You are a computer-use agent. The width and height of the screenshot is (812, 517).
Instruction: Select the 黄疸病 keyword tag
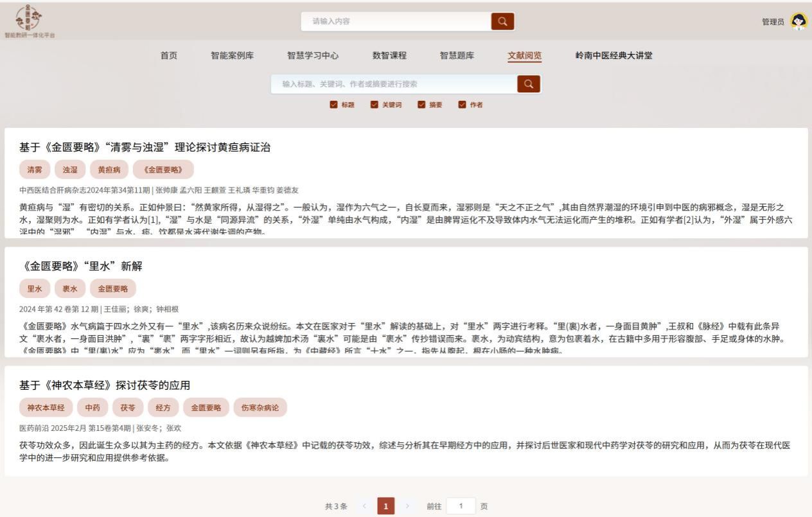109,170
